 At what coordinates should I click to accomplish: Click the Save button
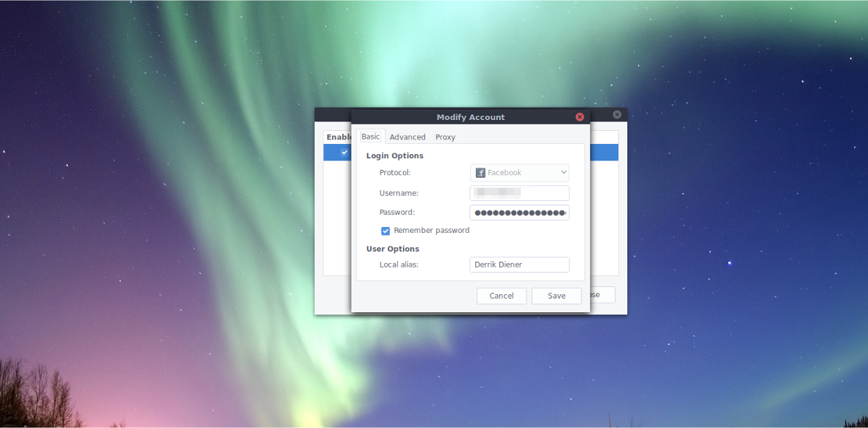556,295
